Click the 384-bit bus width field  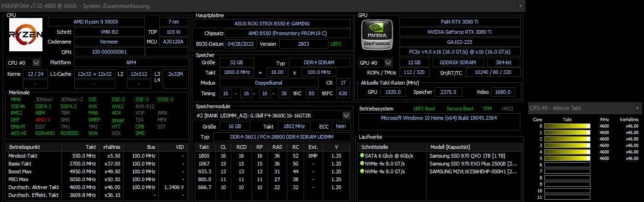(504, 62)
